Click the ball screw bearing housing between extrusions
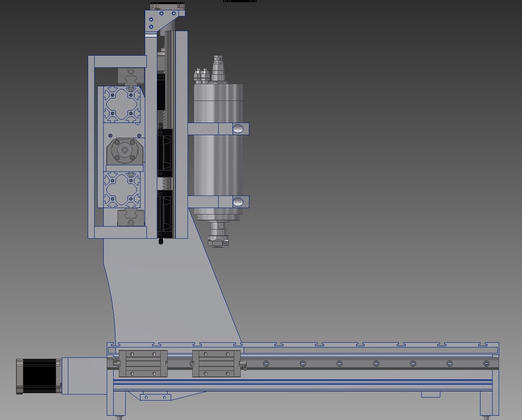 (x=124, y=150)
